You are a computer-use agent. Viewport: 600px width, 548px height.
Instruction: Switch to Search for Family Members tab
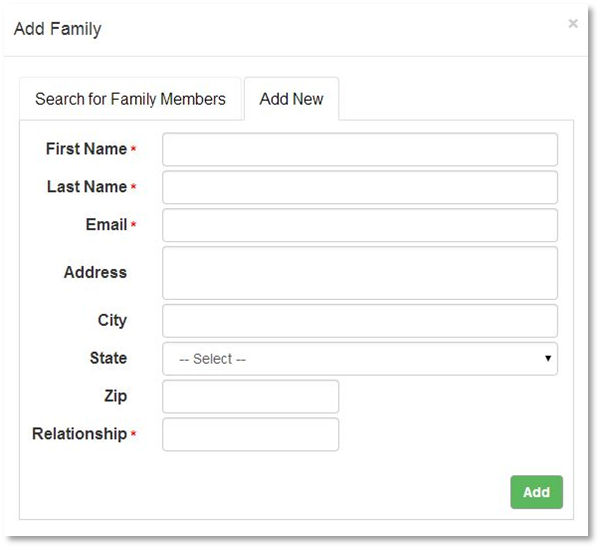pos(130,99)
